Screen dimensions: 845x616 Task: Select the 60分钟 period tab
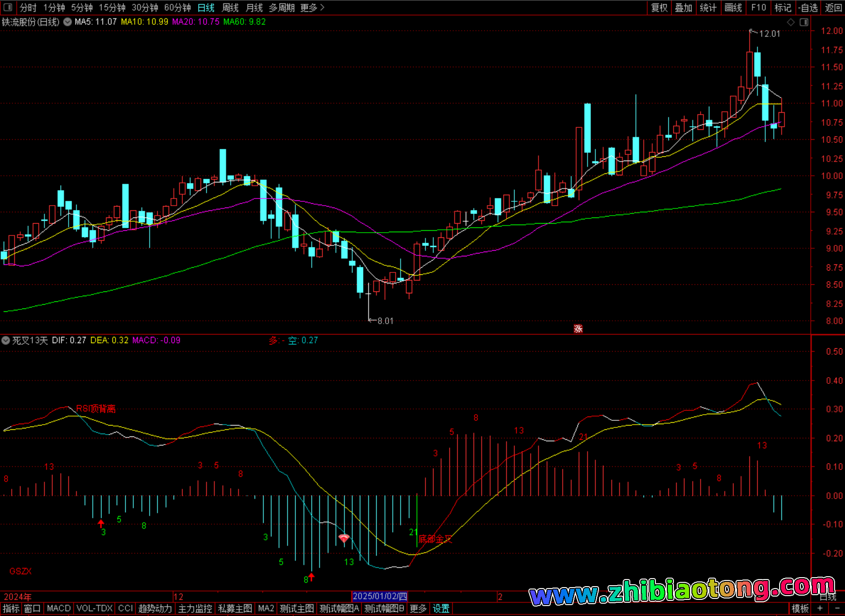177,8
